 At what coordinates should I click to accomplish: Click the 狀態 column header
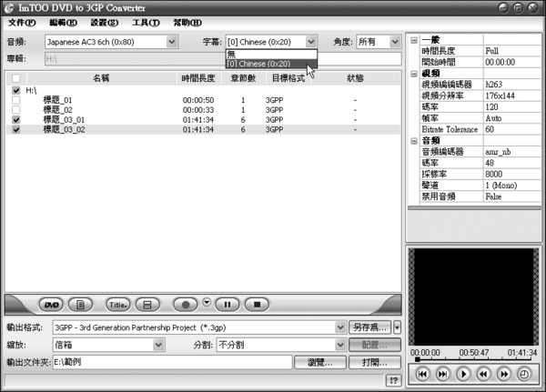coord(355,78)
